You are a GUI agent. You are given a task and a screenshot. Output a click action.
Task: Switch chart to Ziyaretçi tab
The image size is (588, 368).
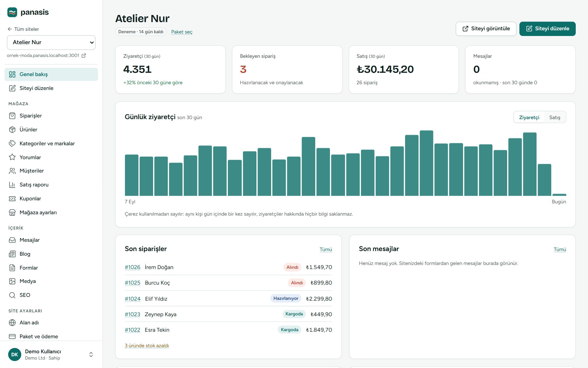pyautogui.click(x=529, y=117)
